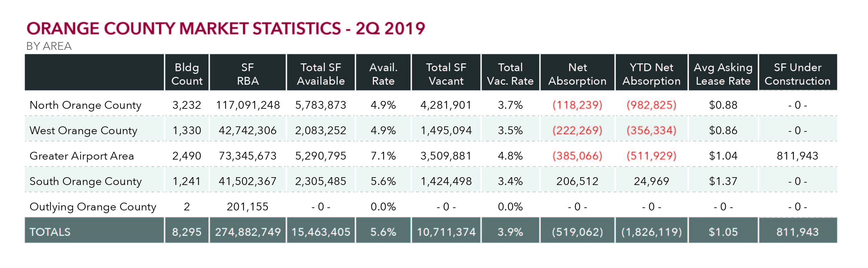This screenshot has height=268, width=868.
Task: Select the Greater Airport Area row label
Action: [82, 156]
